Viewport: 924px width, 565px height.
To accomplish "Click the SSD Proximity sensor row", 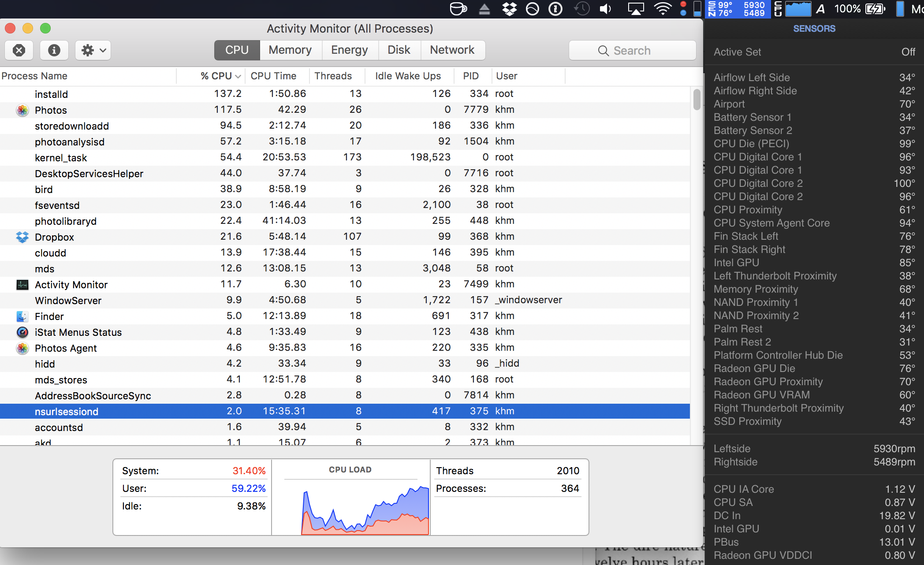I will 814,421.
